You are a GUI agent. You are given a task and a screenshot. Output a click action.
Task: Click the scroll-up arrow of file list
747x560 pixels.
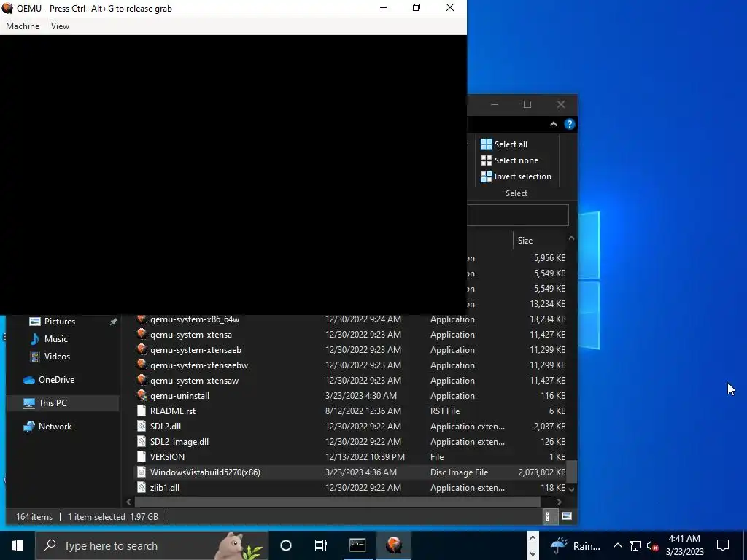[572, 238]
